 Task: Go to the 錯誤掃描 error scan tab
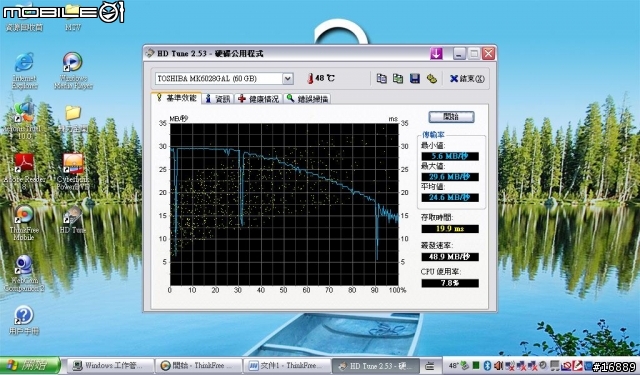click(x=307, y=99)
